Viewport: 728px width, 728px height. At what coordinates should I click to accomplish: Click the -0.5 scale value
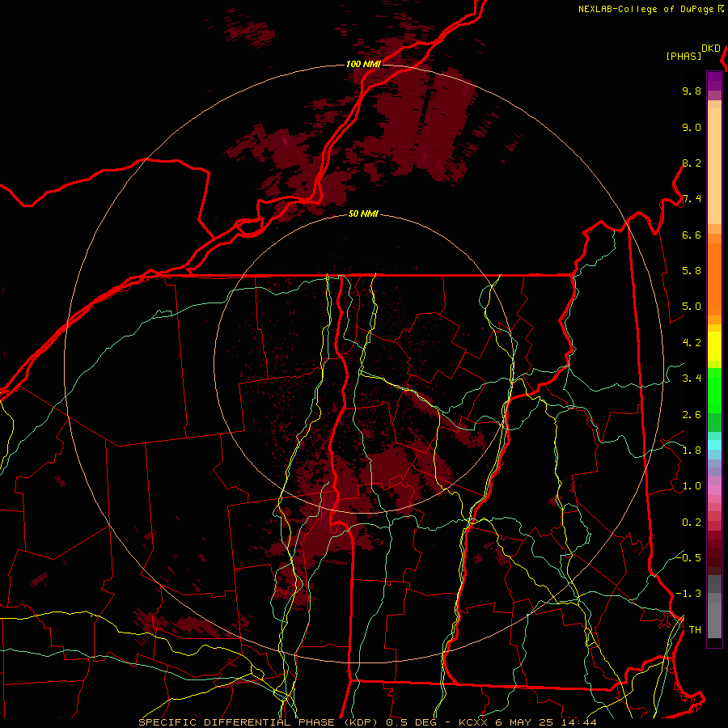[x=688, y=558]
